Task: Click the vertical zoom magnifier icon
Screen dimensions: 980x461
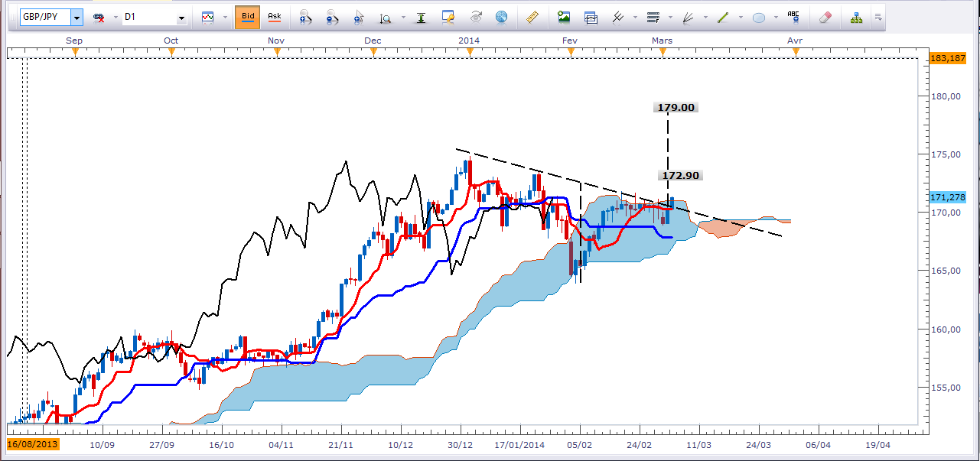Action: (x=386, y=17)
